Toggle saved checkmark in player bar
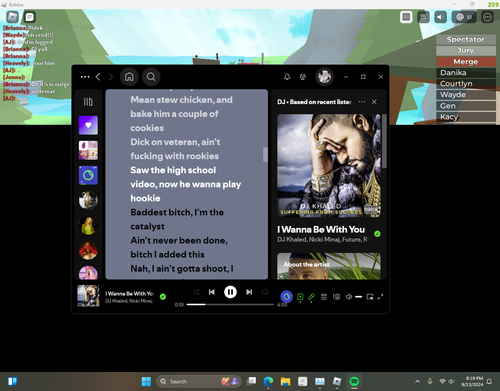The image size is (500, 391). (x=163, y=297)
